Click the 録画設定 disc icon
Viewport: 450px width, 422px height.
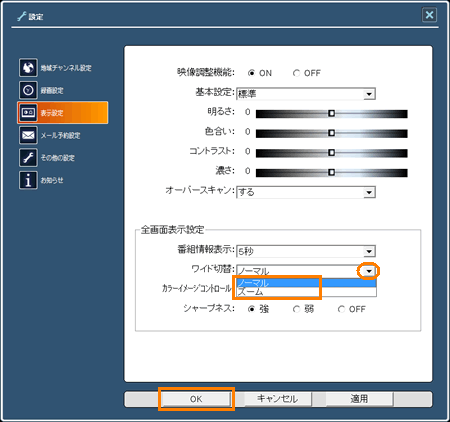(28, 90)
